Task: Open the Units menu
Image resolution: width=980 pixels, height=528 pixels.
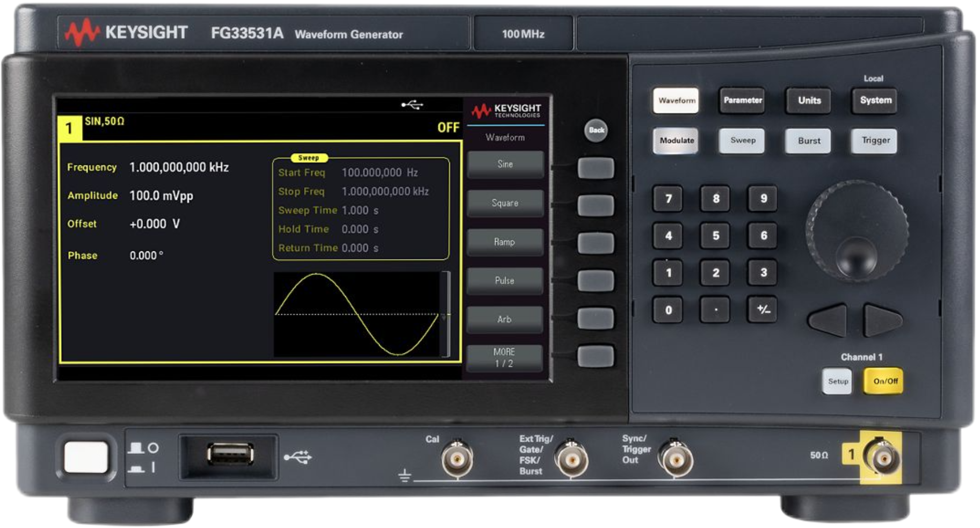Action: point(809,100)
